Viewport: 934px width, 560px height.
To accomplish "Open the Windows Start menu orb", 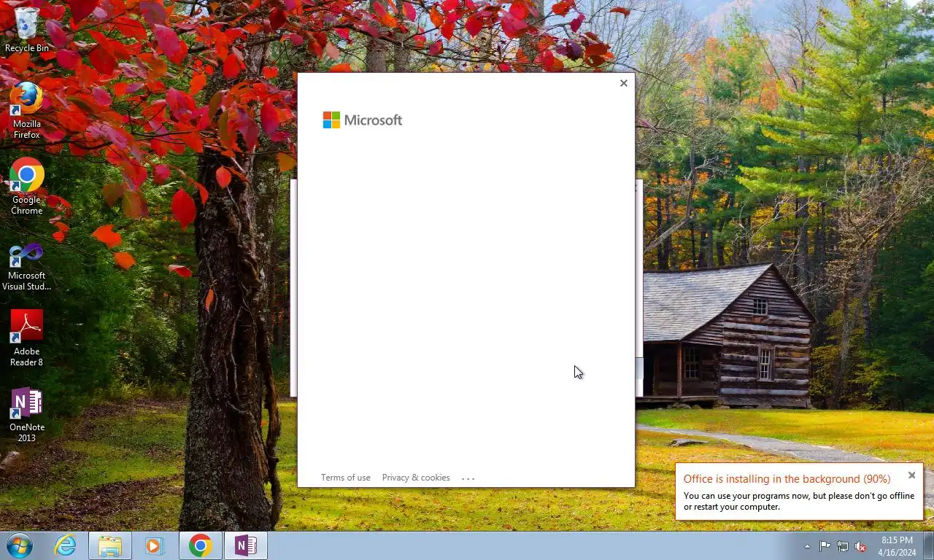I will [x=20, y=545].
